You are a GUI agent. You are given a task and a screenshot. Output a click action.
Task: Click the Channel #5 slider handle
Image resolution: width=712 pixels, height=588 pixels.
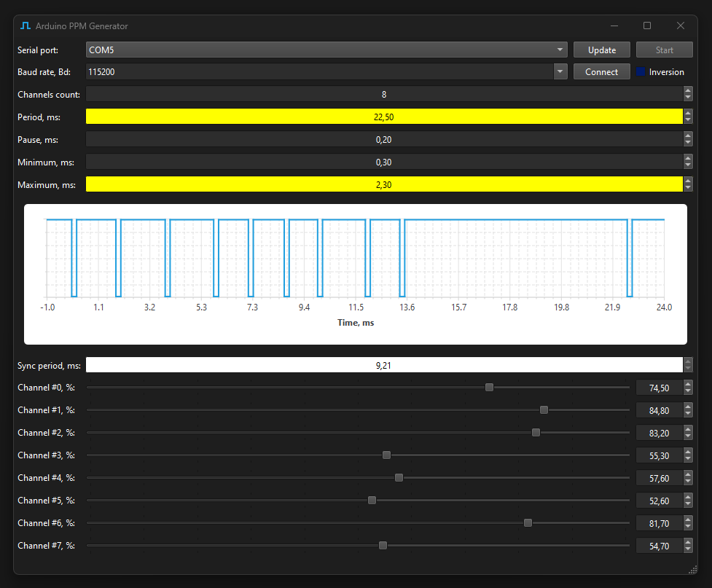tap(372, 500)
